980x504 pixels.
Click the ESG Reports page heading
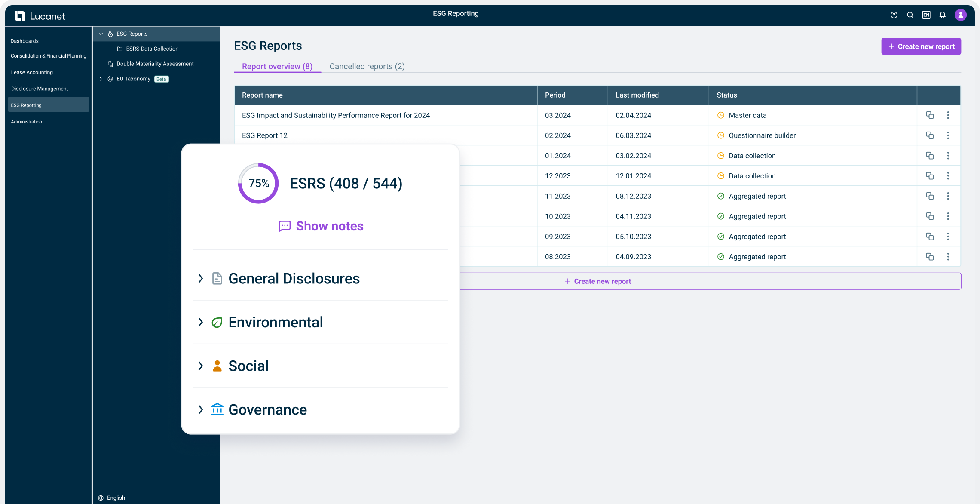tap(268, 46)
